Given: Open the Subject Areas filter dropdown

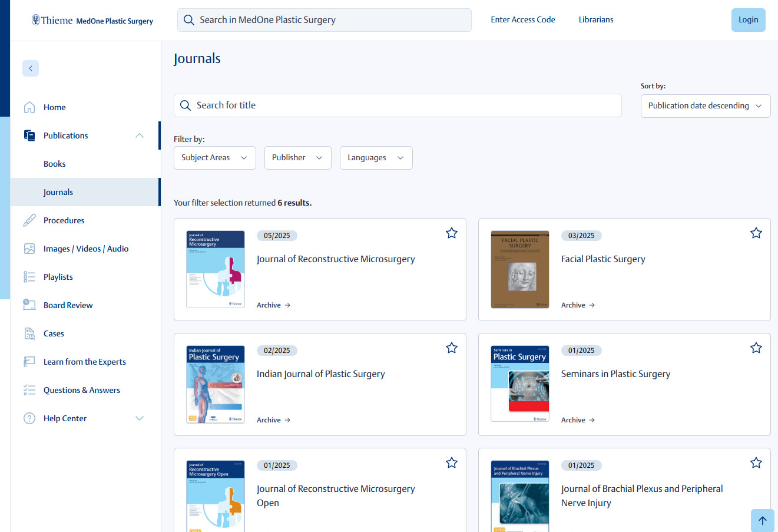Looking at the screenshot, I should click(214, 157).
